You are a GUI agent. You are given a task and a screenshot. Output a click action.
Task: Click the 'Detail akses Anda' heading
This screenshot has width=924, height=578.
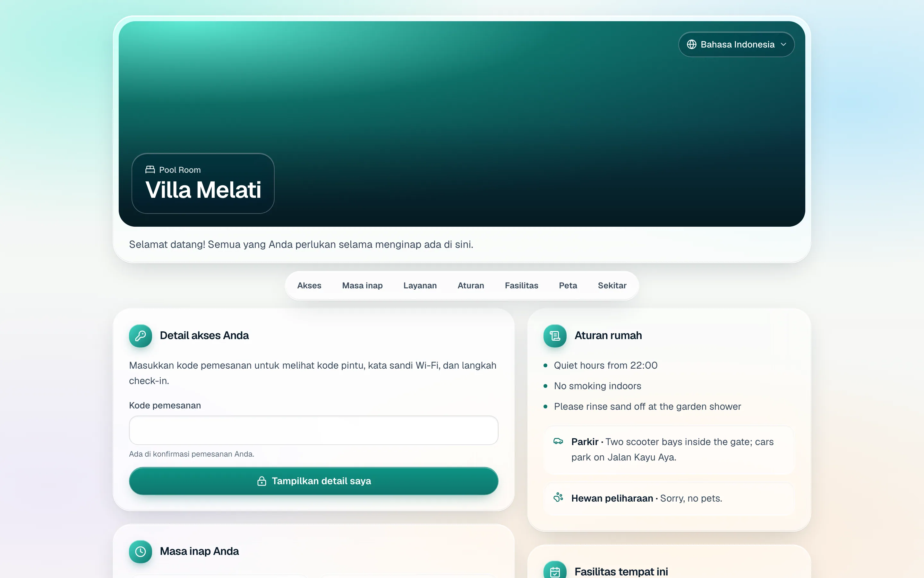click(204, 336)
